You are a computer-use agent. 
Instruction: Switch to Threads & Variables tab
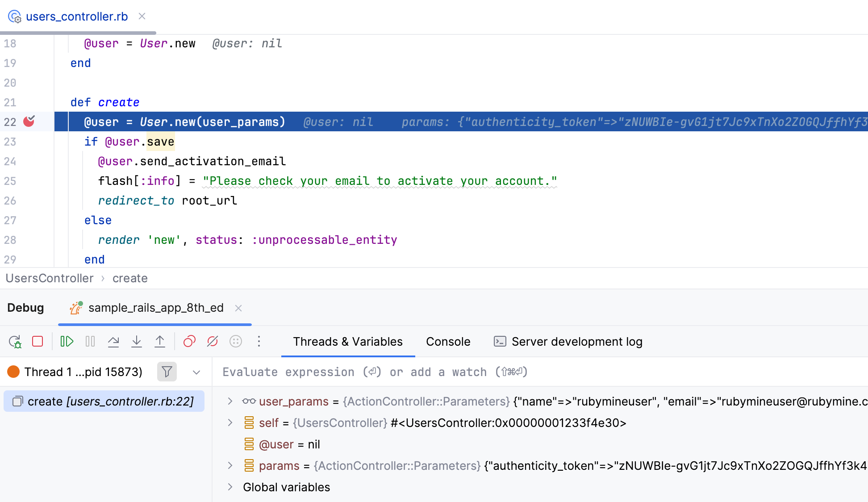click(x=348, y=342)
